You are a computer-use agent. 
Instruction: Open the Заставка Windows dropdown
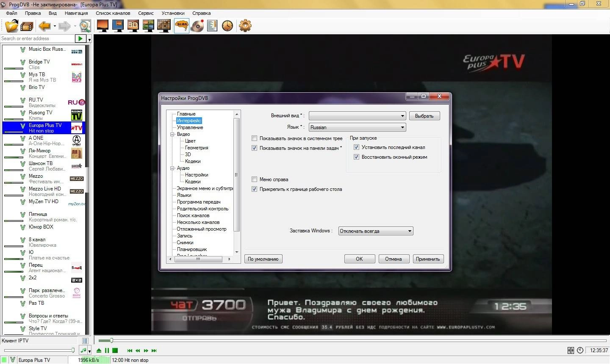tap(376, 231)
